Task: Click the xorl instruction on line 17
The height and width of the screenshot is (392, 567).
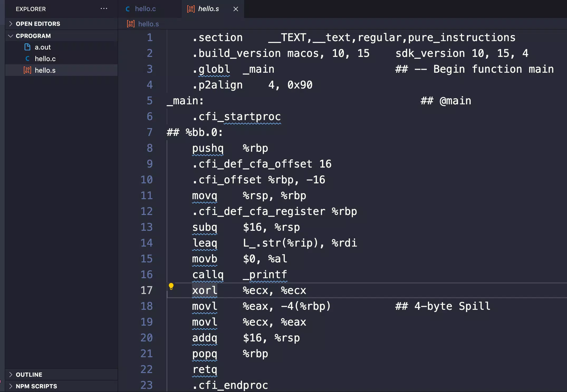Action: (205, 290)
